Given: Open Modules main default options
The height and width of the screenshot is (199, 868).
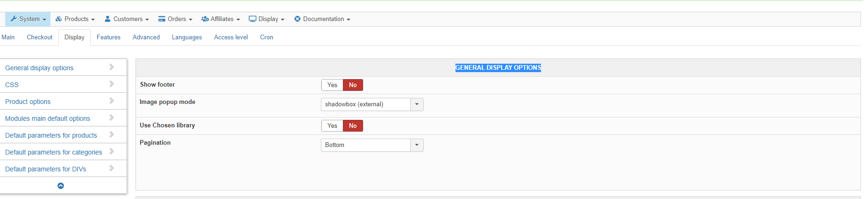Looking at the screenshot, I should pos(48,118).
